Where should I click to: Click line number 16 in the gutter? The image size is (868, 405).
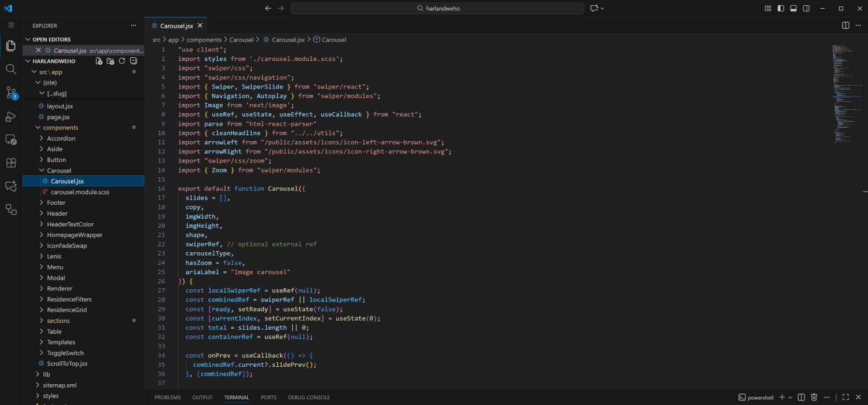161,189
